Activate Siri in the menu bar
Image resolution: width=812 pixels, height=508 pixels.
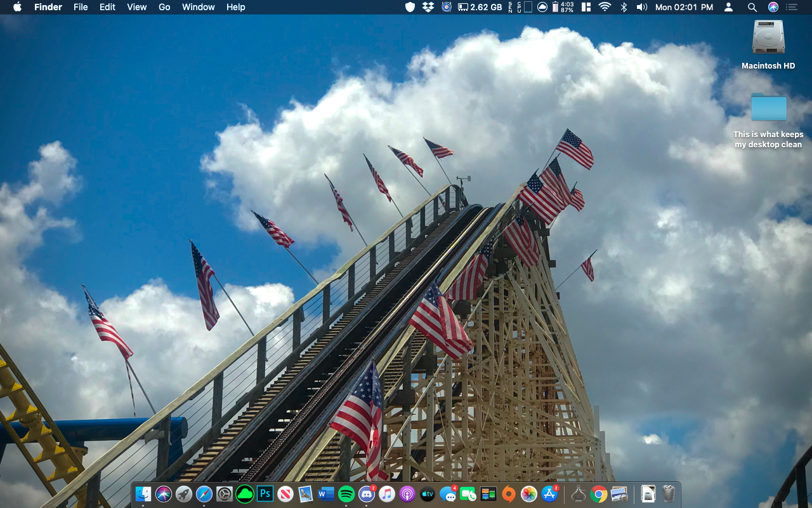tap(773, 7)
